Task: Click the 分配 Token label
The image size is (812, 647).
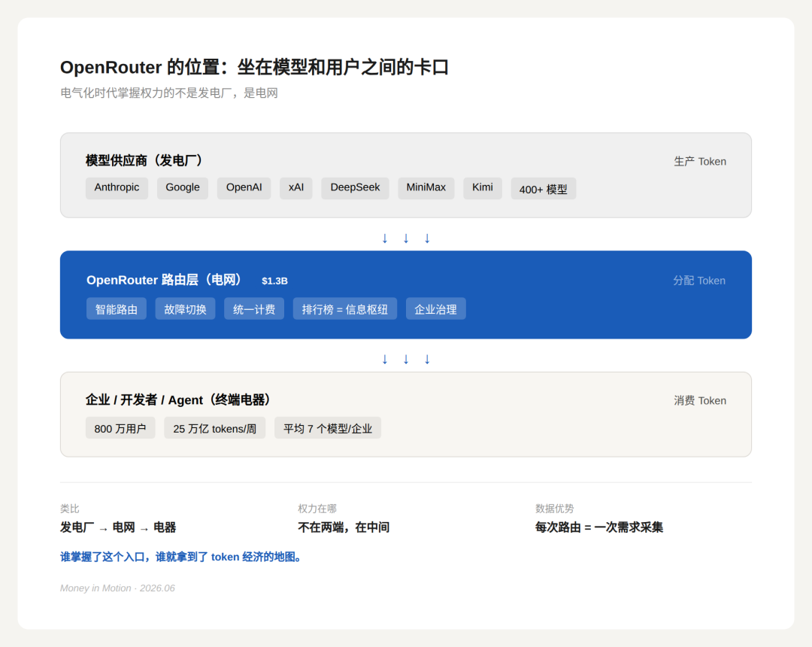Action: [x=699, y=281]
